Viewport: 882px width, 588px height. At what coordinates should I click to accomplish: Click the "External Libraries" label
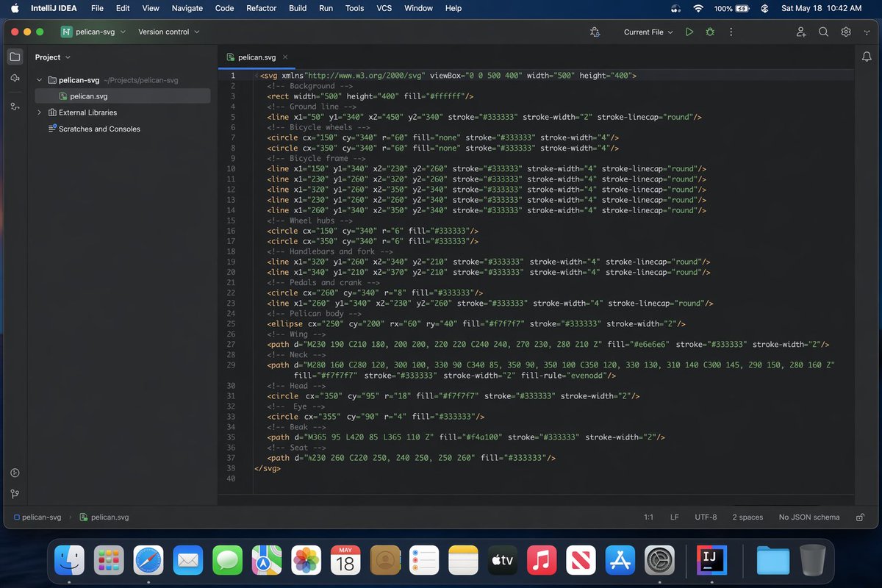point(87,112)
